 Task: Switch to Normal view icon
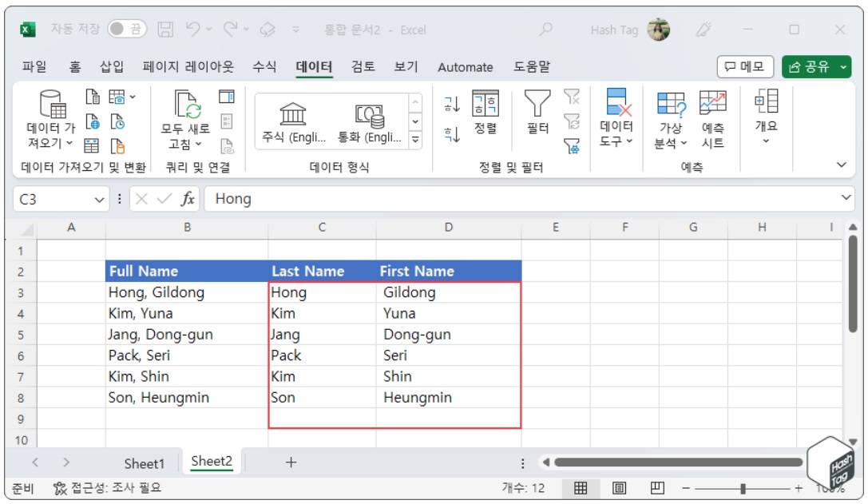(581, 488)
